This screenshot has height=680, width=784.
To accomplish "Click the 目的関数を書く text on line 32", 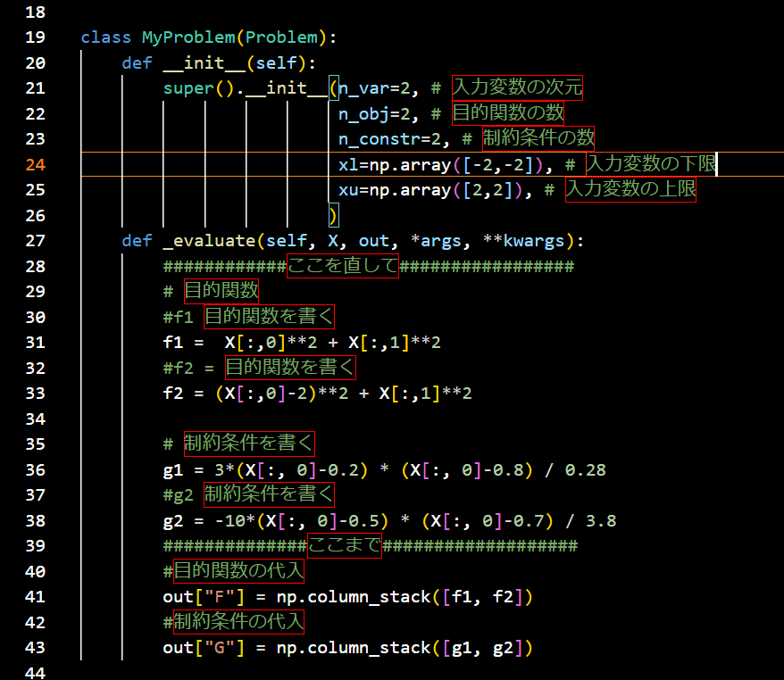I will (290, 367).
